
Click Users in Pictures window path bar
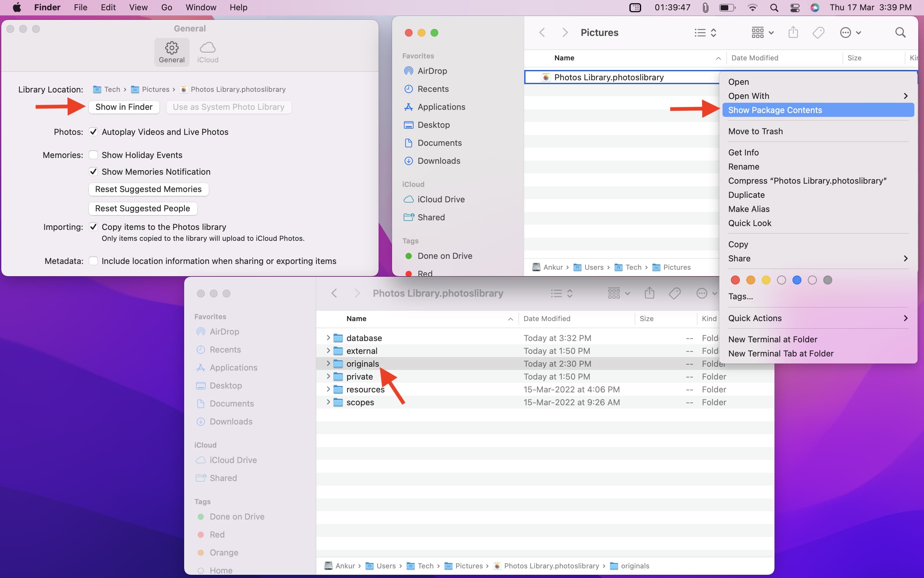point(589,267)
